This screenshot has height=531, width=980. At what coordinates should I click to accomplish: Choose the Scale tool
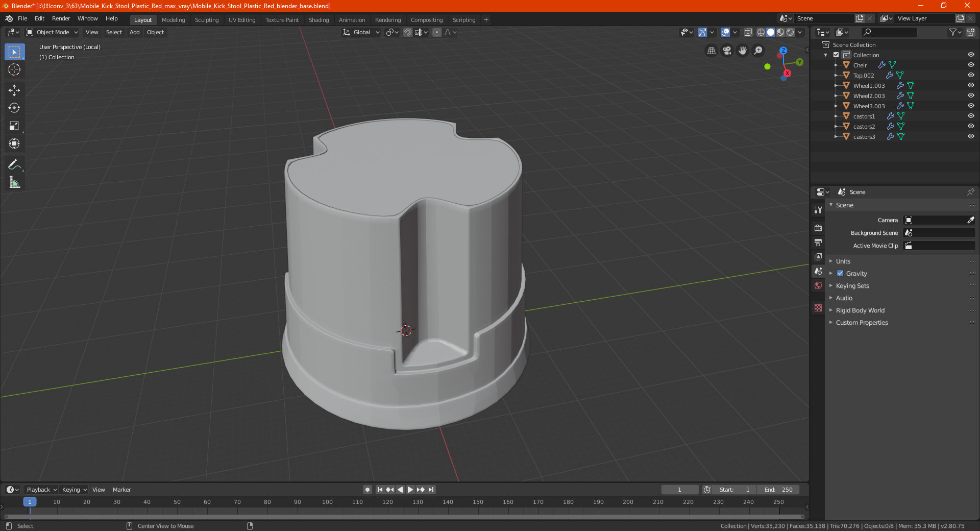[x=14, y=126]
